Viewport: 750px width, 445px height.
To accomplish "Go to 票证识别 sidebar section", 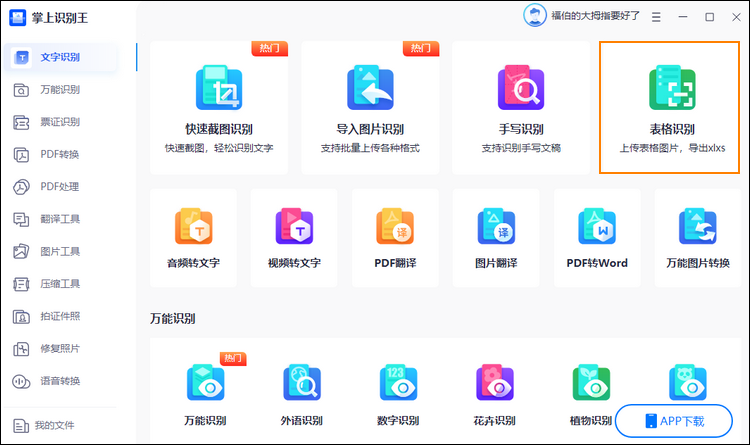I will (59, 122).
